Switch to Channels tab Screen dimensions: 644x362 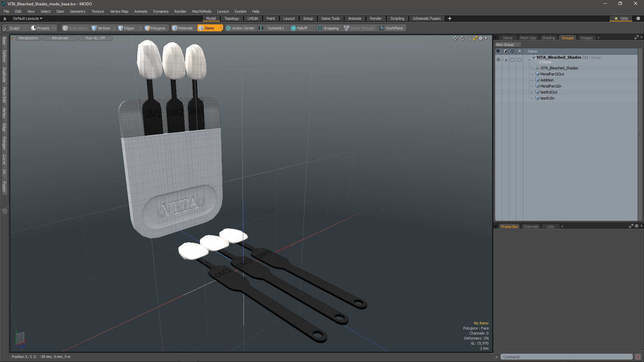click(x=530, y=227)
